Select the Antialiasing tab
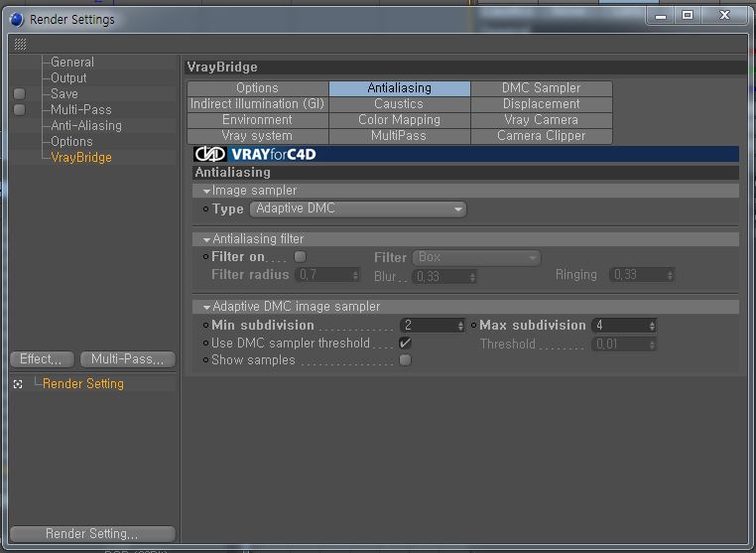The image size is (756, 553). coord(400,88)
